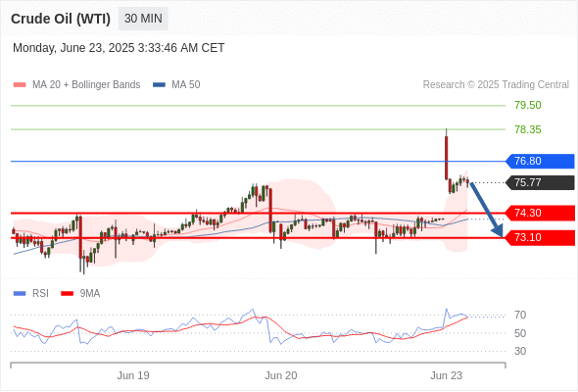Click the blue MA 50 legend swatch
Screen dimensions: 578x392
pos(159,85)
